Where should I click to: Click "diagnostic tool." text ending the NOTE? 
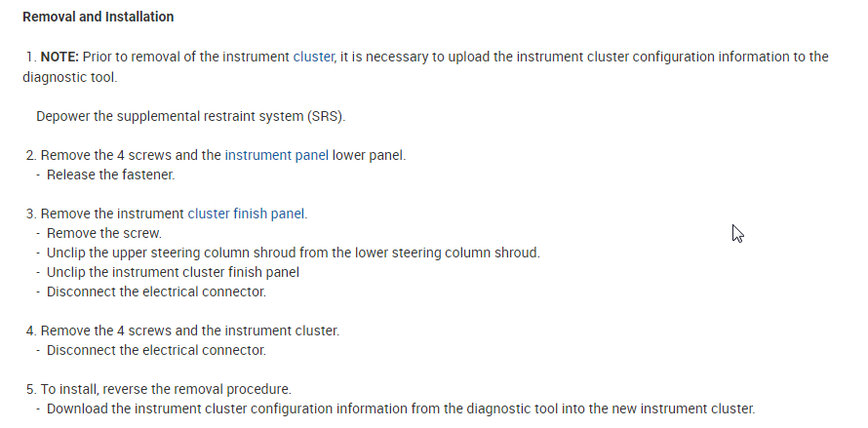(61, 76)
